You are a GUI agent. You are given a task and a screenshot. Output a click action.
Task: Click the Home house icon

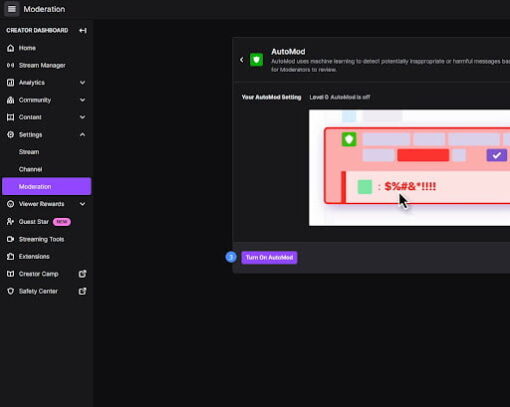click(x=11, y=48)
